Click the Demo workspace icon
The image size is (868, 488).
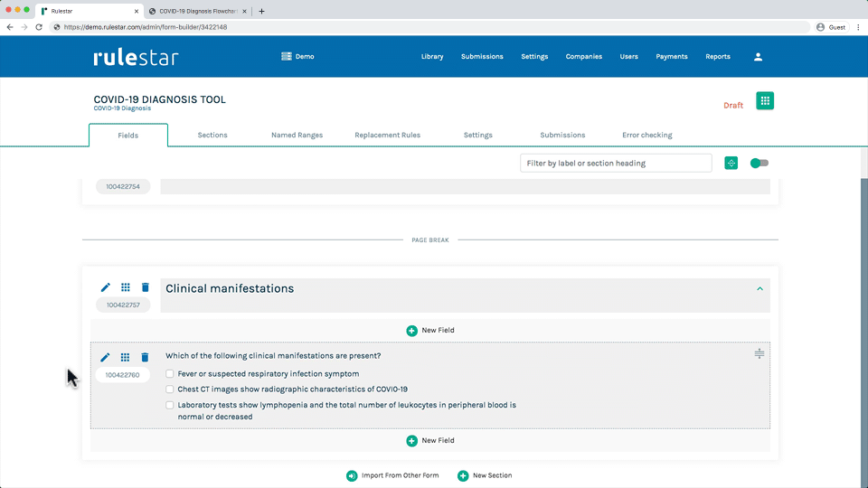[287, 56]
